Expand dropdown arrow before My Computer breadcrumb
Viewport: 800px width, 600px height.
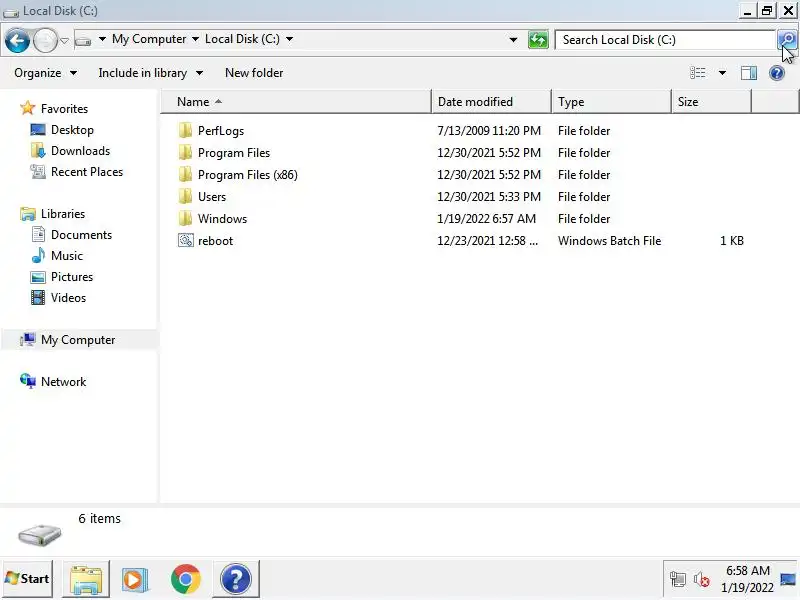tap(102, 39)
